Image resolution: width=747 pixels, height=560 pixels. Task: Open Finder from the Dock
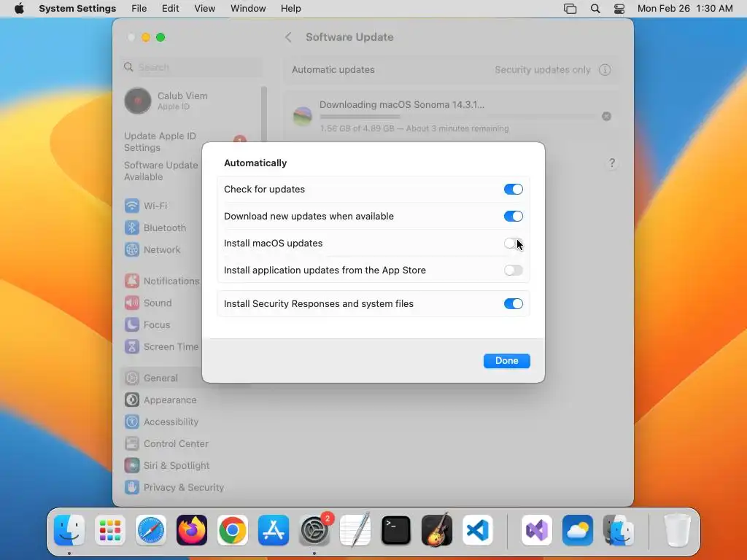(x=69, y=530)
